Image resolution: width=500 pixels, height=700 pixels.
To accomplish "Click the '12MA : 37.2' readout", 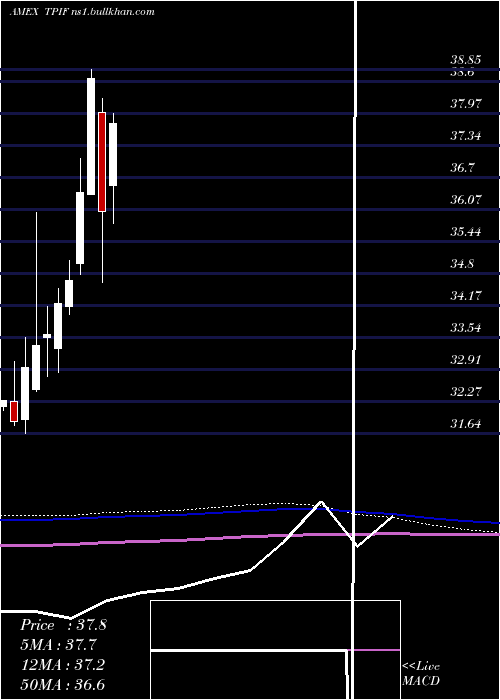I will click(x=63, y=665).
